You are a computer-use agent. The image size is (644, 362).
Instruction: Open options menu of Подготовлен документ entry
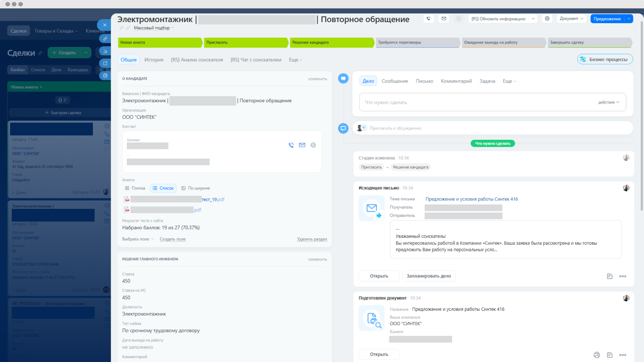point(623,355)
